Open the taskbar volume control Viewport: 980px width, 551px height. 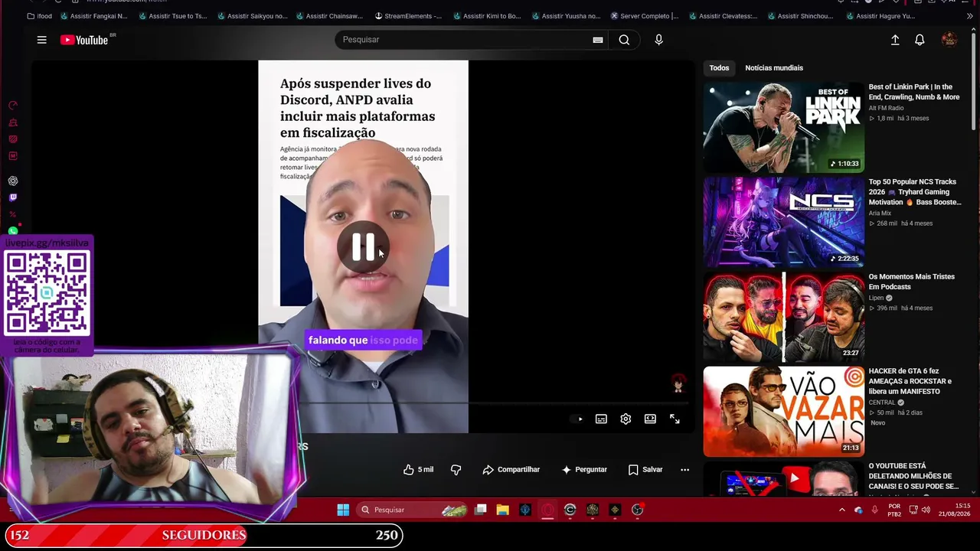coord(925,510)
